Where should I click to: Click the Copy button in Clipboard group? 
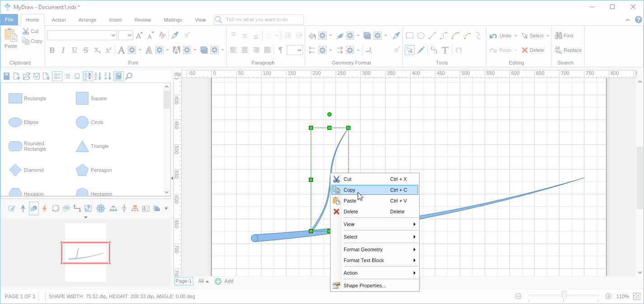point(33,41)
